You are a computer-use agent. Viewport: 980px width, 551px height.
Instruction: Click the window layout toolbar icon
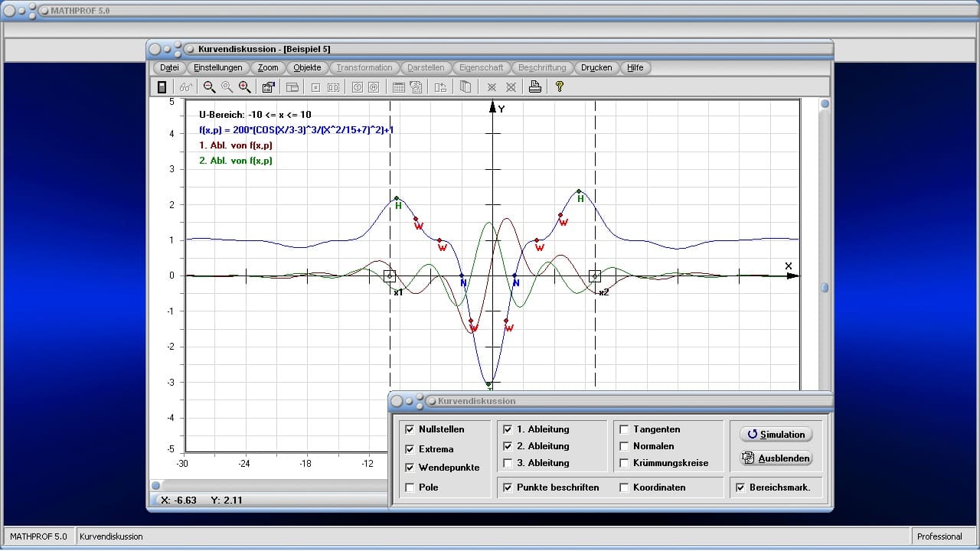[x=292, y=87]
